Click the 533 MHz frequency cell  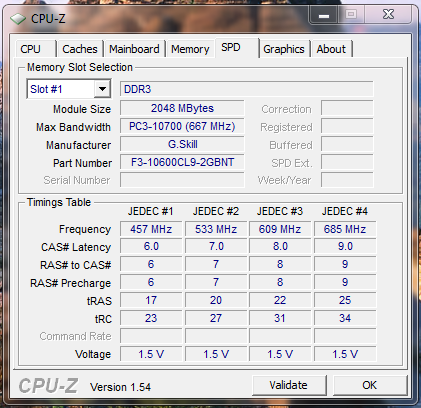tap(216, 229)
